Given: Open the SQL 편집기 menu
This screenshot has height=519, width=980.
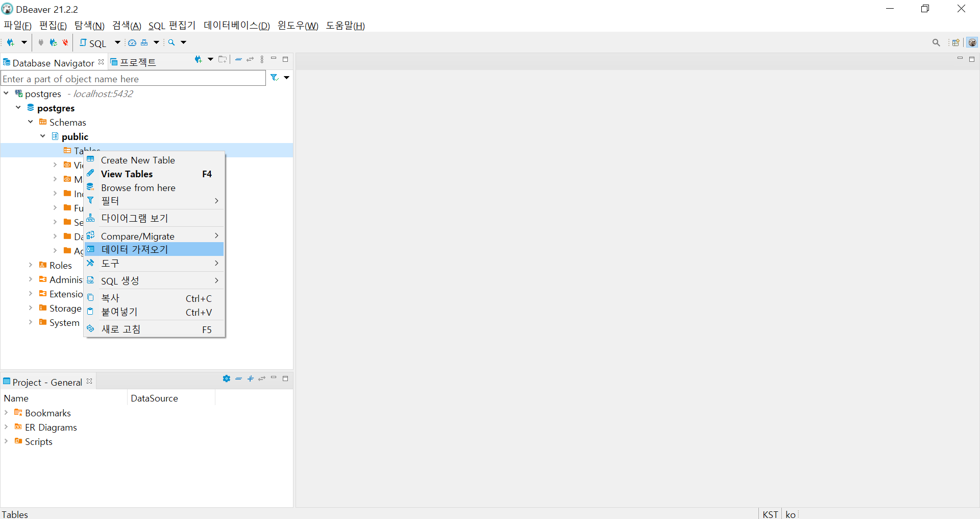Looking at the screenshot, I should [172, 26].
